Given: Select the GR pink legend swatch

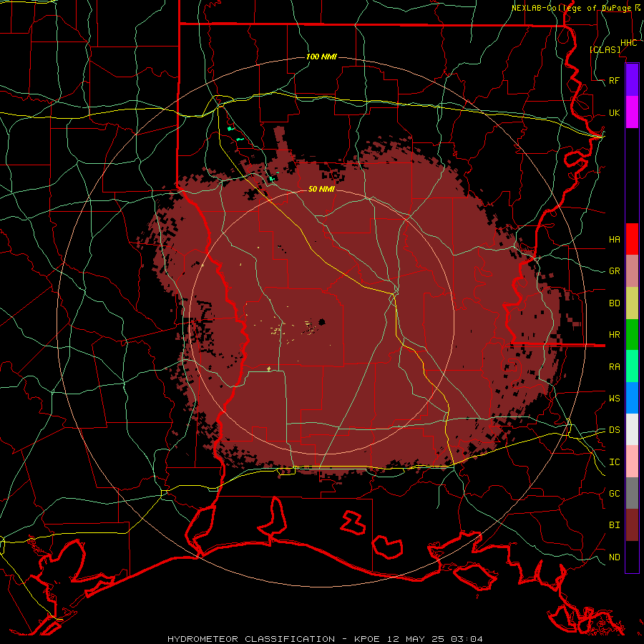Looking at the screenshot, I should coord(632,271).
